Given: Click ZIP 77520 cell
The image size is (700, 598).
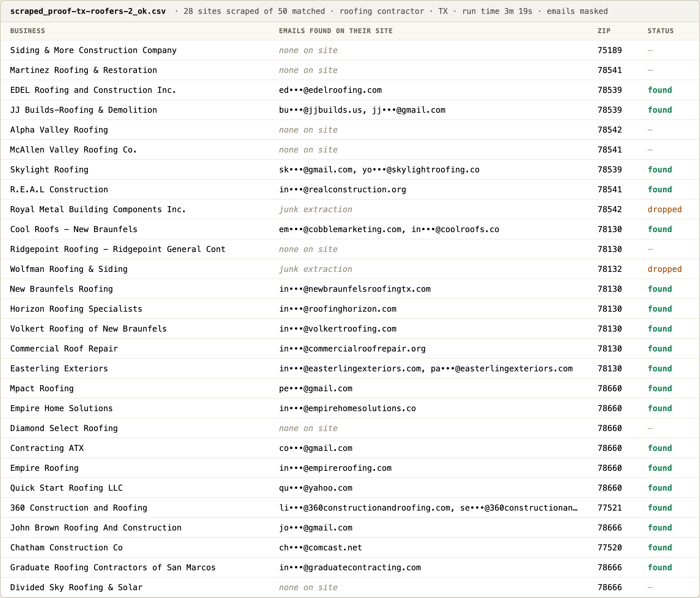Looking at the screenshot, I should (x=609, y=548).
